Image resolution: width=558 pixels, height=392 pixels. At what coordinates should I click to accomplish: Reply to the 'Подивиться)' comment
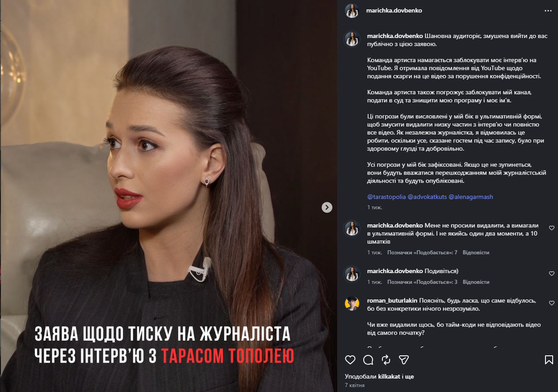[x=476, y=282]
